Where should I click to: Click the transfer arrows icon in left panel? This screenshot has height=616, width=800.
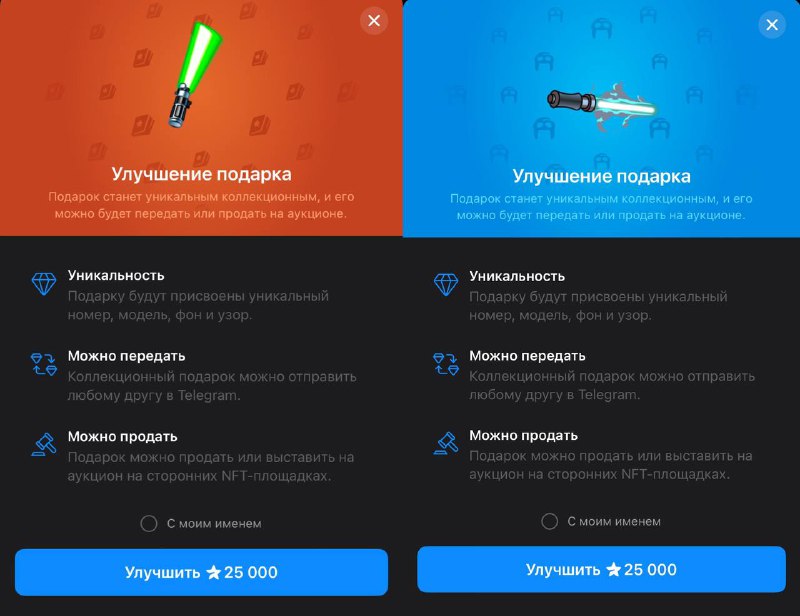44,364
